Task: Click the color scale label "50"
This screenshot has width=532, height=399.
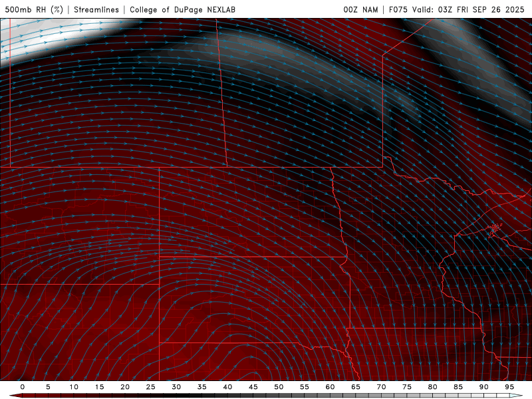Action: pos(279,387)
